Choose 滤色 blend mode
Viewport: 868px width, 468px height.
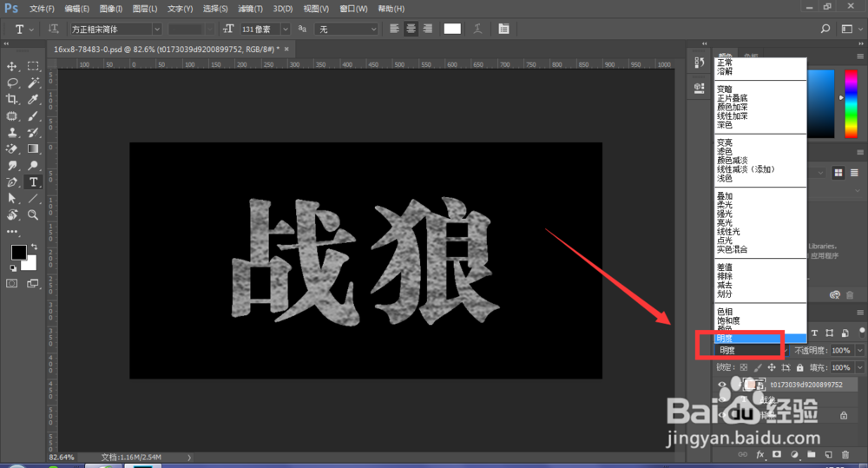click(x=725, y=151)
